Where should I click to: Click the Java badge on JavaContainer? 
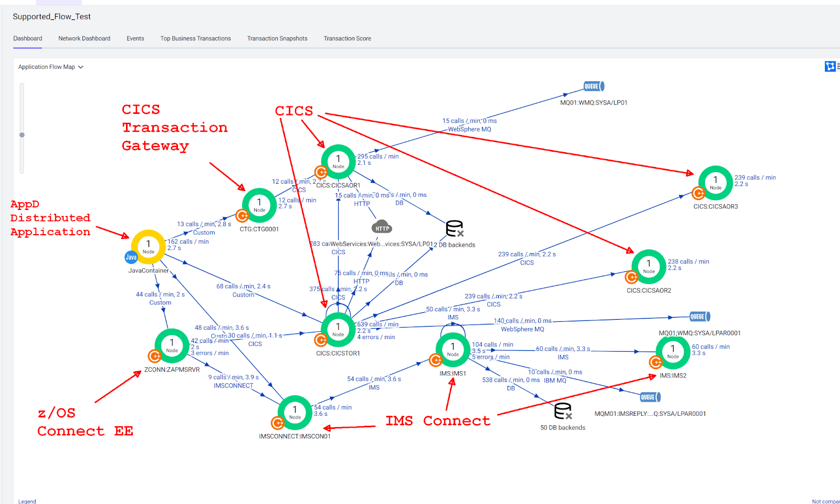tap(131, 257)
